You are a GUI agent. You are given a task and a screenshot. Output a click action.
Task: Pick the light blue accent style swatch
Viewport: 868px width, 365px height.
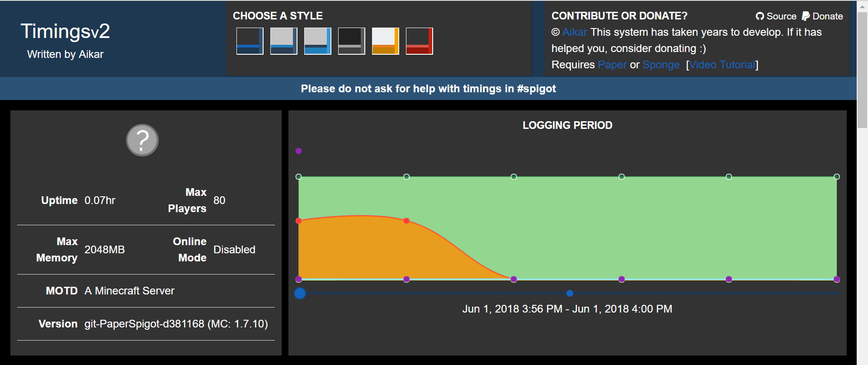pos(317,41)
